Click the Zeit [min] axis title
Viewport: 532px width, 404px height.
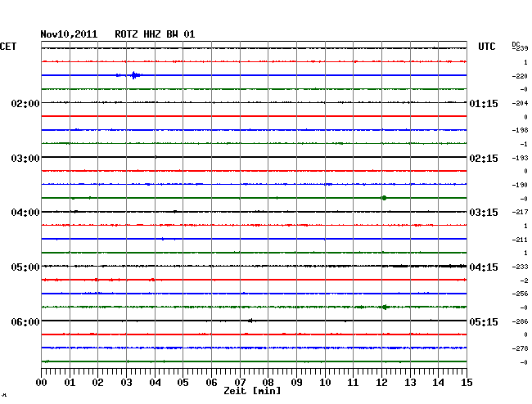coord(252,391)
